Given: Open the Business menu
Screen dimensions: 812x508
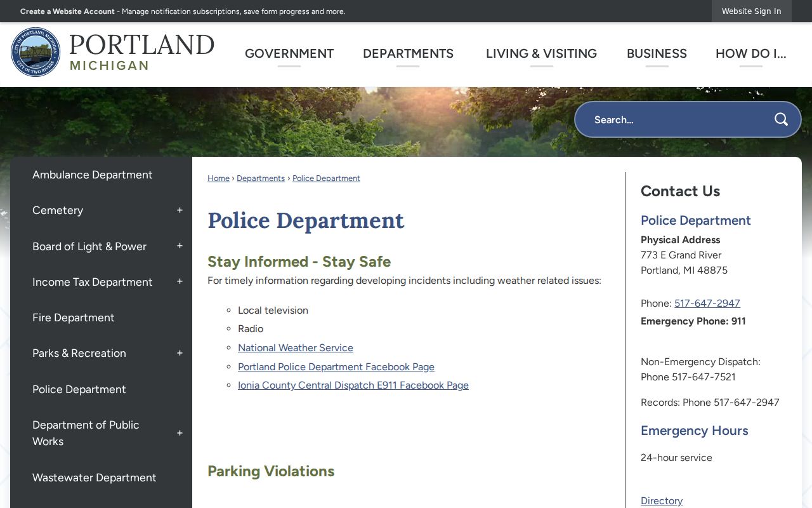Looking at the screenshot, I should pyautogui.click(x=657, y=53).
